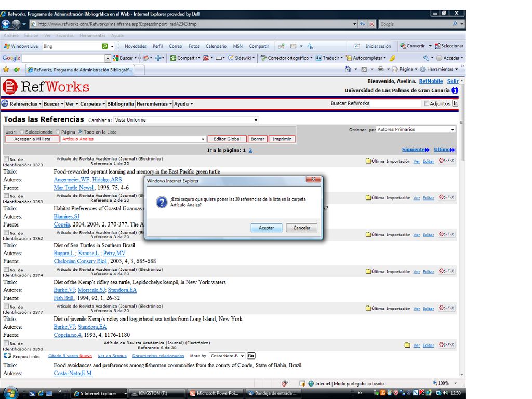
Task: Click the Windows Live logo icon
Action: pos(6,46)
